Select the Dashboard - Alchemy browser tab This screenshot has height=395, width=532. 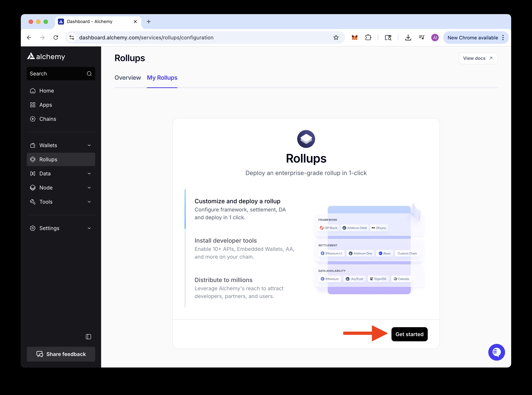coord(98,22)
